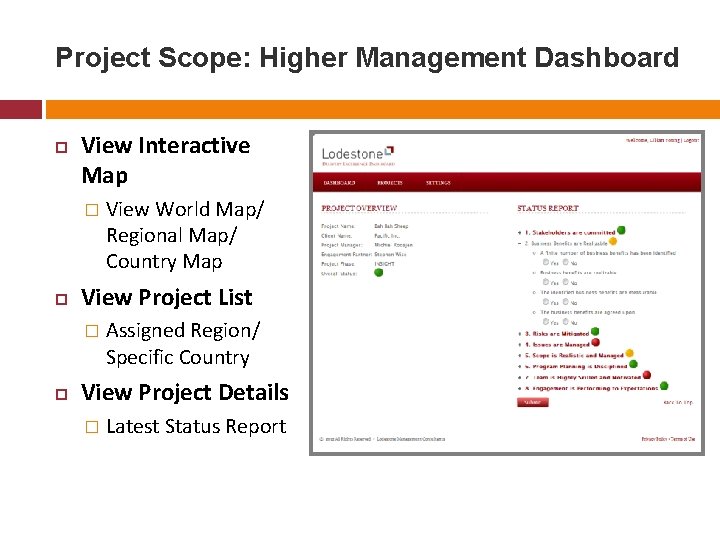
Task: Expand item 5 Scope is Realistic and Managed
Action: tap(519, 355)
